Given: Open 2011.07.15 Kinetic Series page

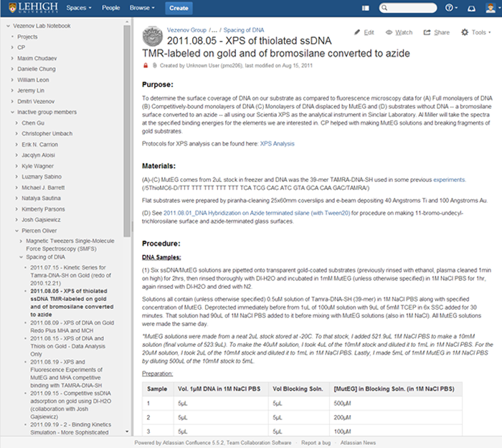Looking at the screenshot, I should tap(70, 275).
